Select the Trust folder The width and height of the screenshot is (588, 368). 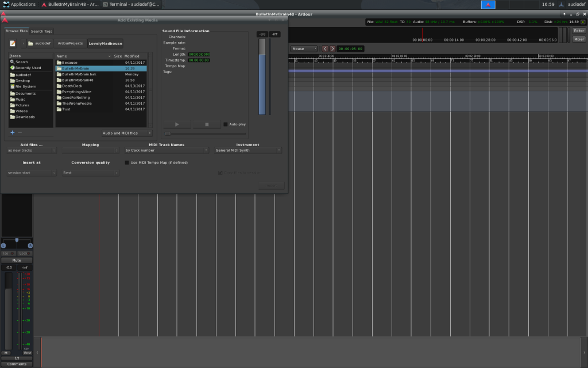101,109
